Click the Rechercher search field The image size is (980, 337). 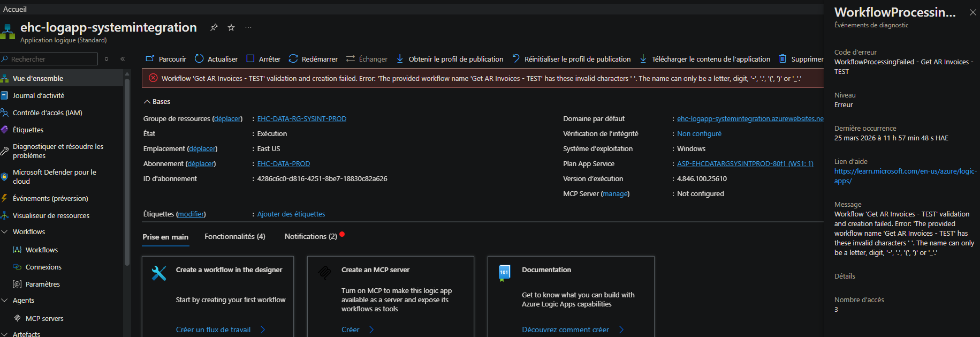[x=49, y=59]
